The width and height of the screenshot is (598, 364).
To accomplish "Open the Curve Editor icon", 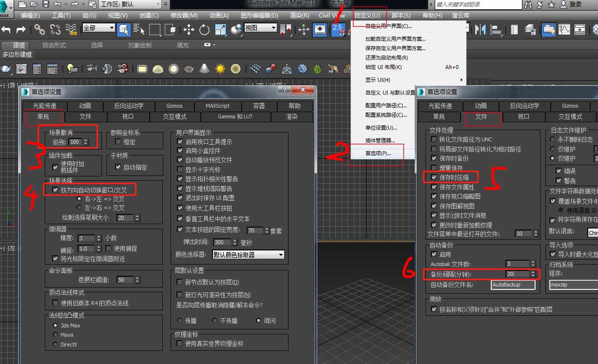I will tap(564, 30).
